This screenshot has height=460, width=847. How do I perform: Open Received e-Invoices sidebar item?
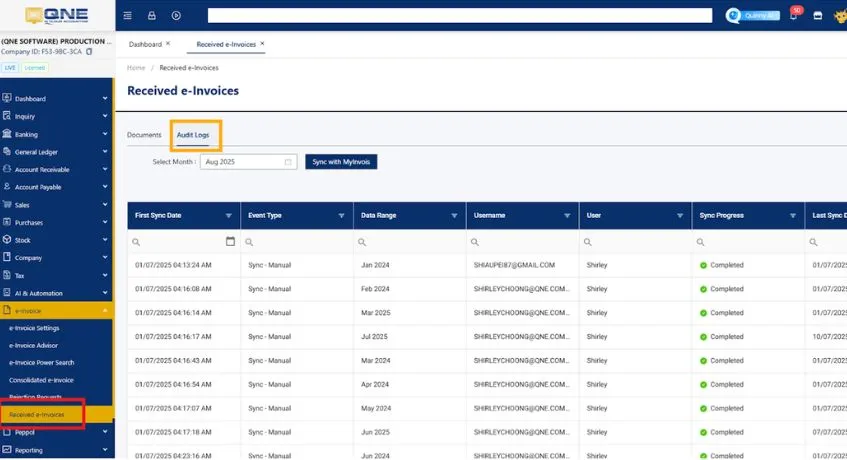(37, 415)
